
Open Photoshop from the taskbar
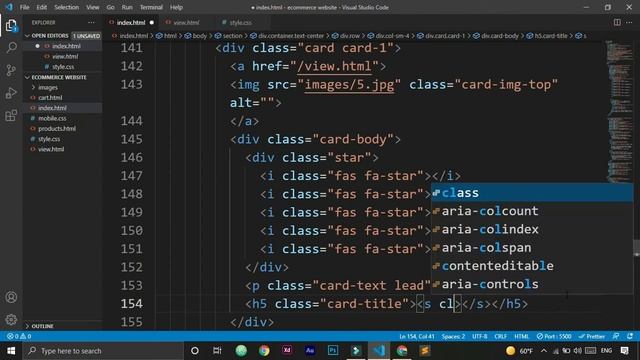point(333,351)
